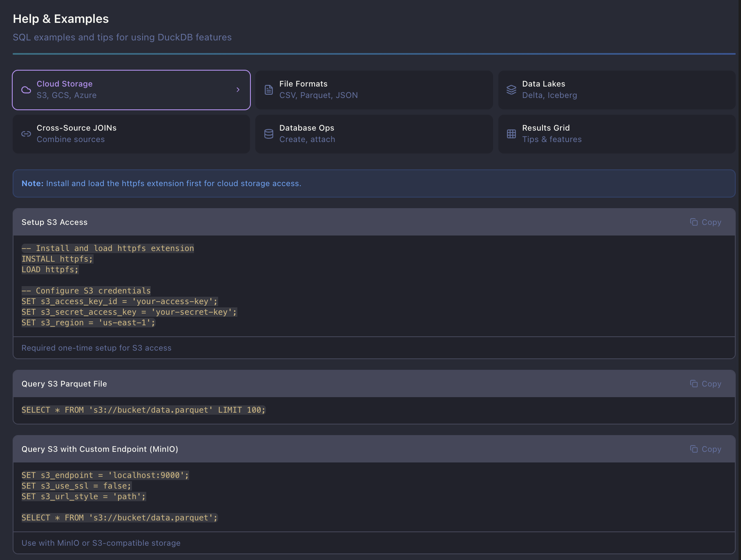Click copy icon for Setup S3 Access
The width and height of the screenshot is (741, 560).
[694, 222]
